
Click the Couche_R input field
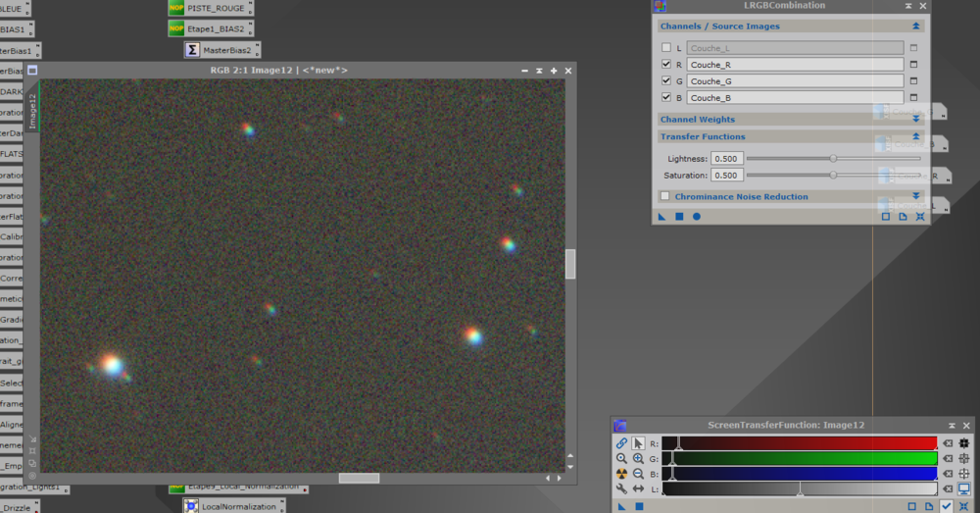795,65
